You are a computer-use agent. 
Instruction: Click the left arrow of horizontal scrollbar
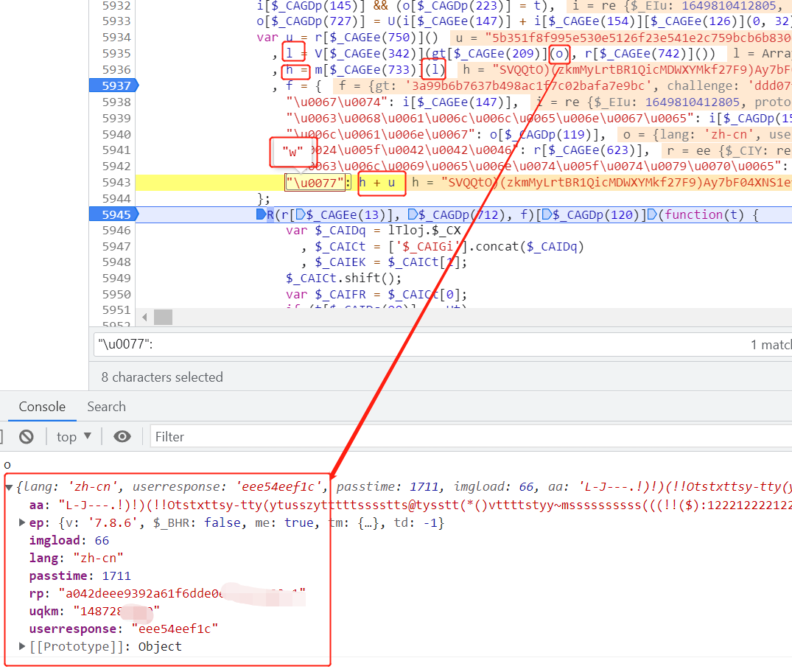[x=145, y=318]
